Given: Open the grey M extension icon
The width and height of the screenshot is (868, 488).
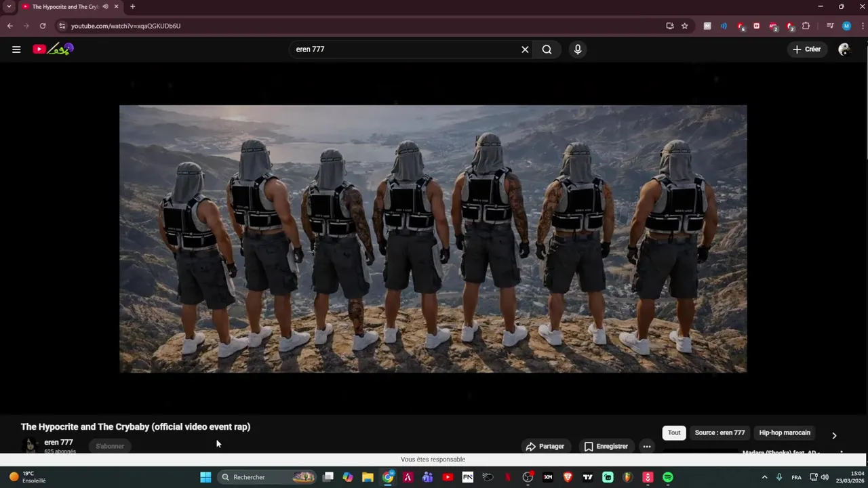Looking at the screenshot, I should [707, 26].
